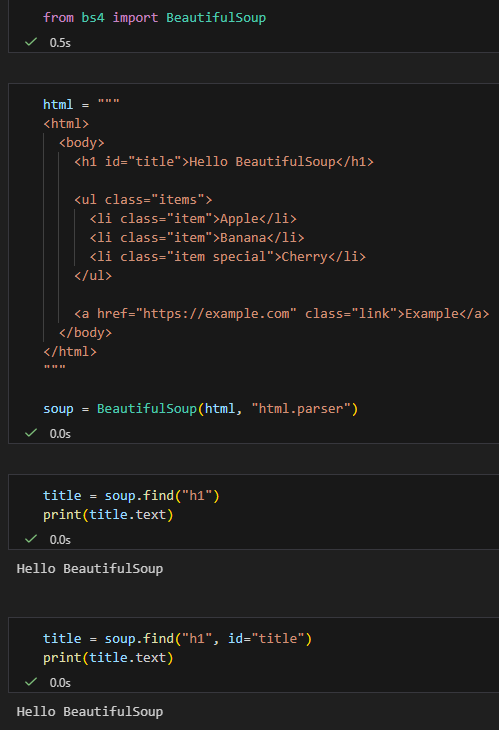Click the anchor line with https://example.com

[282, 314]
